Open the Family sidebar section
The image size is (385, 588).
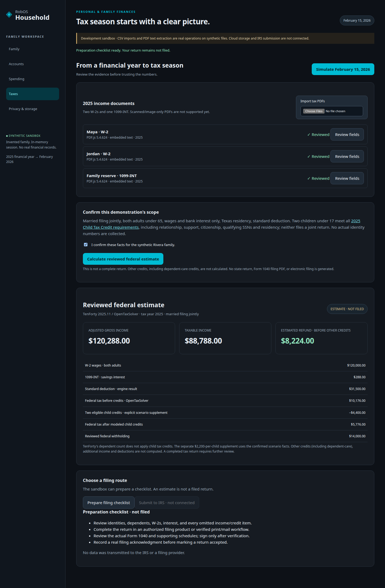coord(33,49)
